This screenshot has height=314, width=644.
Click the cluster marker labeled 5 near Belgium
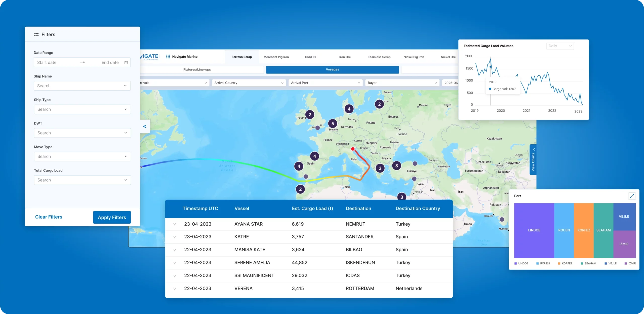click(x=333, y=124)
